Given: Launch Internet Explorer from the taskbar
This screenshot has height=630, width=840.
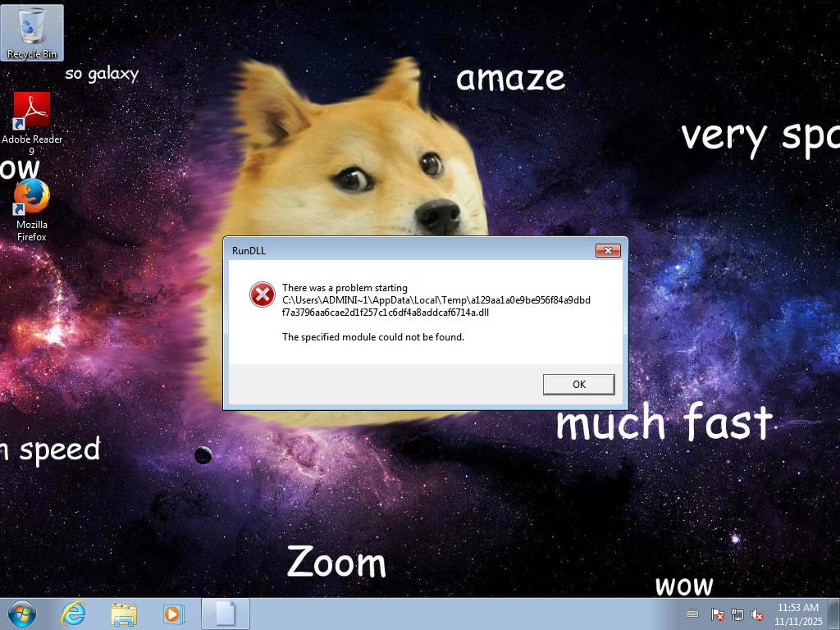Looking at the screenshot, I should tap(74, 614).
